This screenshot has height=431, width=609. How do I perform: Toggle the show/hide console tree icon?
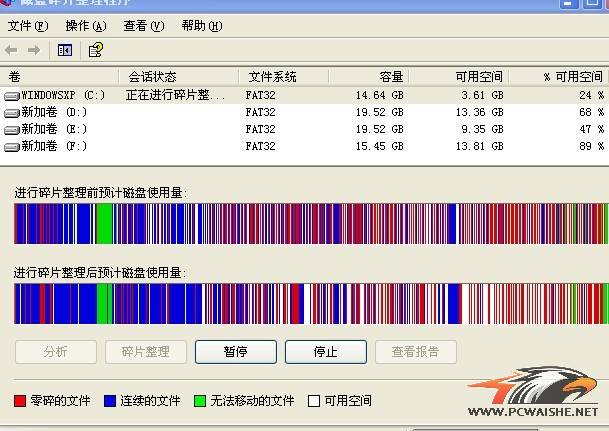(65, 50)
